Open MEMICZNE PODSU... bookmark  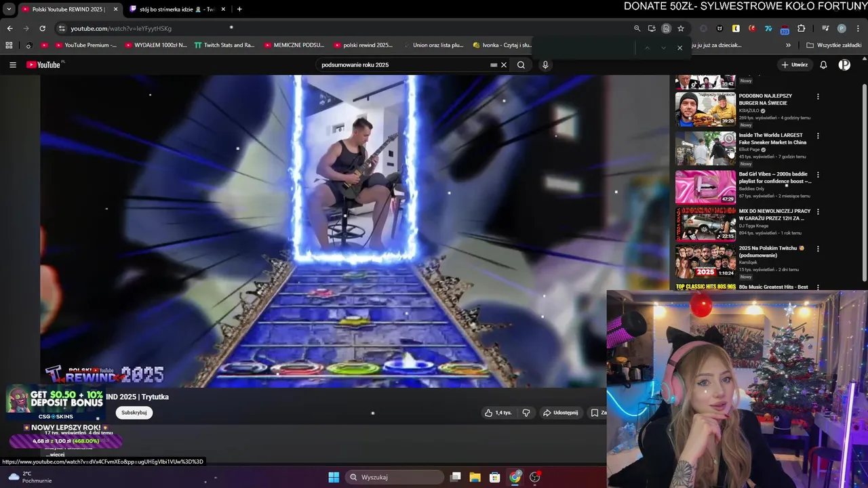coord(294,45)
